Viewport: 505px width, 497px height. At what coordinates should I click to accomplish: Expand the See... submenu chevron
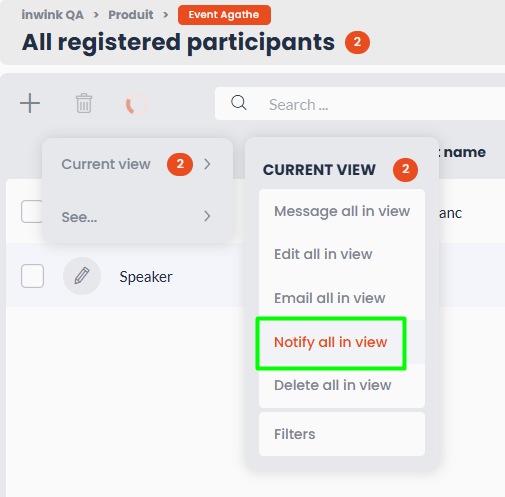(207, 216)
